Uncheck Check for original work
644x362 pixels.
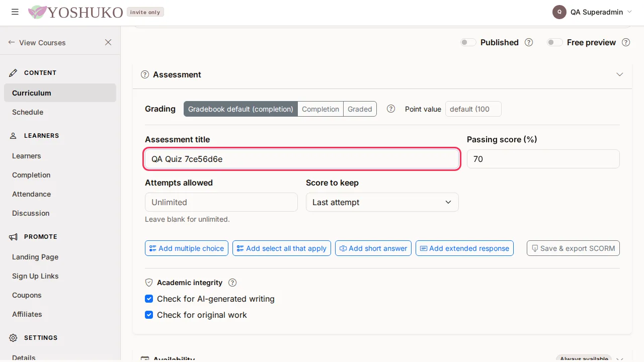[x=149, y=315]
